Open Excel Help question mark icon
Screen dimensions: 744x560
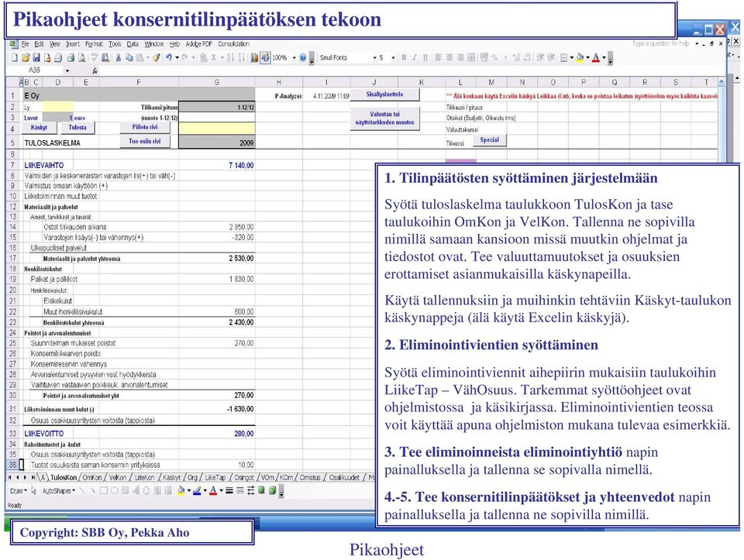(x=303, y=57)
